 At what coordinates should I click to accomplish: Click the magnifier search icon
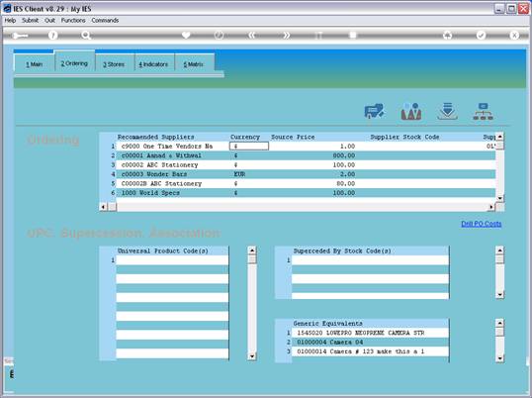tap(86, 35)
